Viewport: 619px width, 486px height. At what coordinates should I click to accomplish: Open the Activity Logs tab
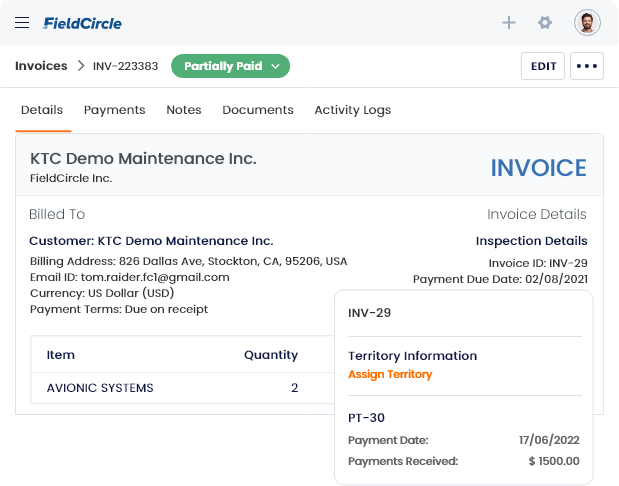point(353,110)
